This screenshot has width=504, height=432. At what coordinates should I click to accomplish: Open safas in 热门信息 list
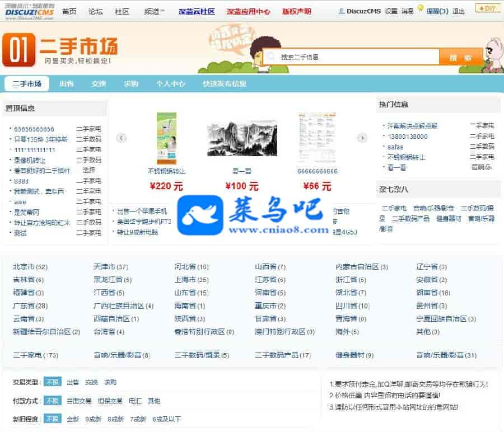395,147
